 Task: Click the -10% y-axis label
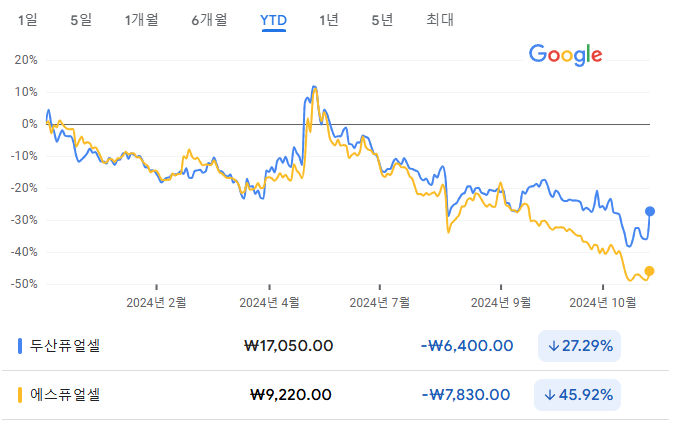point(24,156)
